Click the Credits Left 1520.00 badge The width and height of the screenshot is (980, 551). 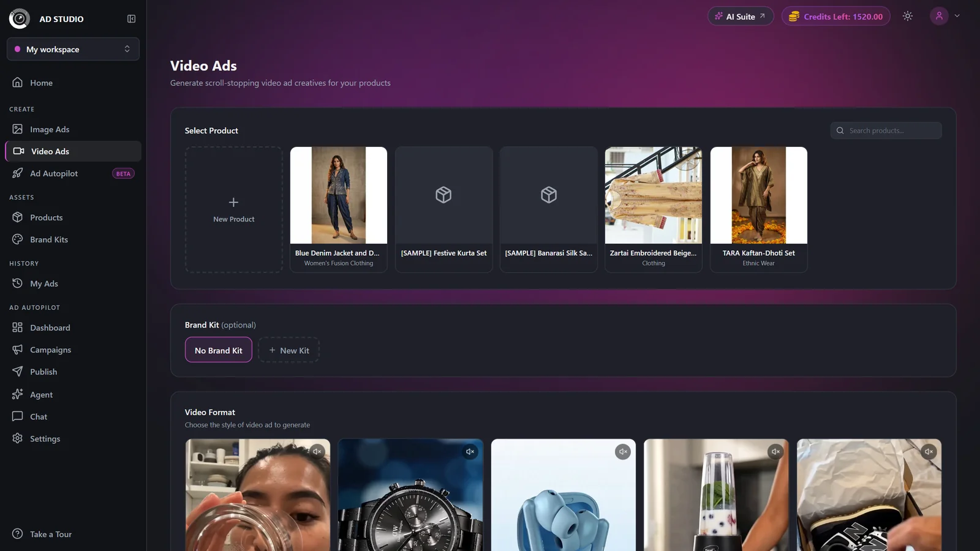point(835,17)
